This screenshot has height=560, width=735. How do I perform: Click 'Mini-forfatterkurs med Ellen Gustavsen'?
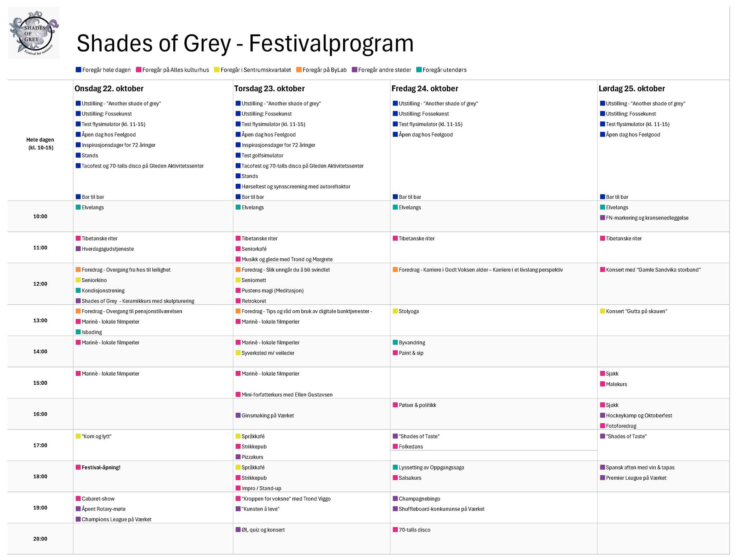[287, 395]
